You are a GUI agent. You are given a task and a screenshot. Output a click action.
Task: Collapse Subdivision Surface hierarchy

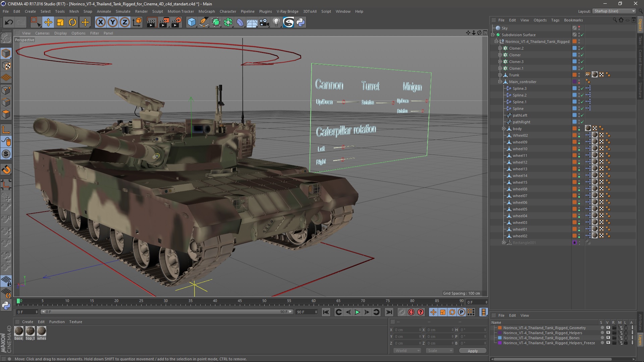pos(493,35)
